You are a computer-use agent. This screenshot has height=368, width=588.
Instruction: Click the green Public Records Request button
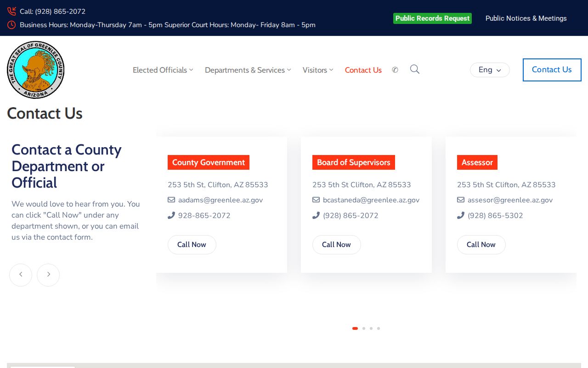pos(432,18)
